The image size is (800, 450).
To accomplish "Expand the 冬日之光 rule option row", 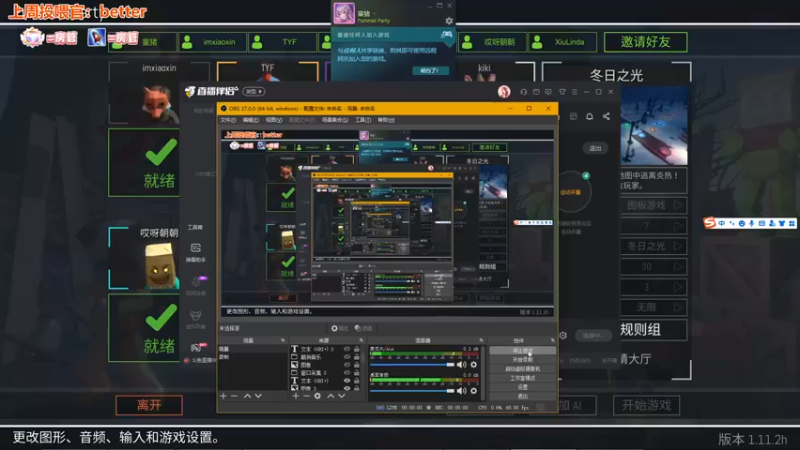I will coord(654,246).
